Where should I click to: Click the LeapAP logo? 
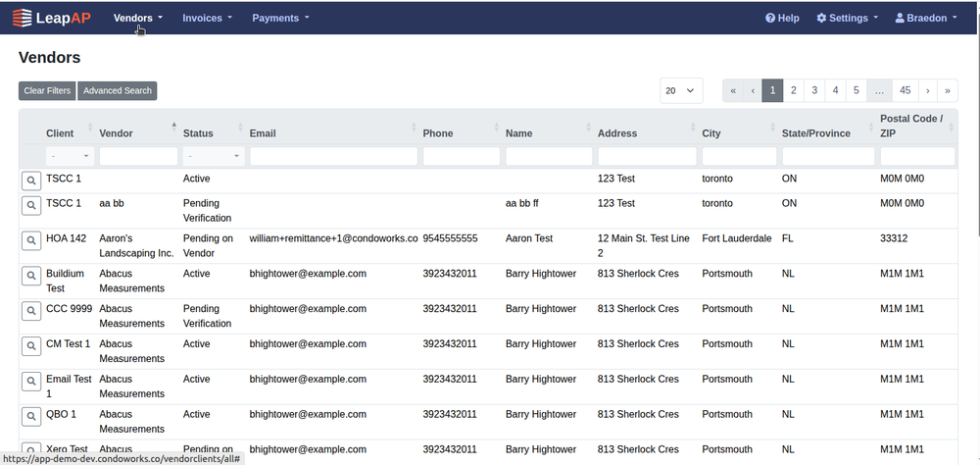point(52,18)
